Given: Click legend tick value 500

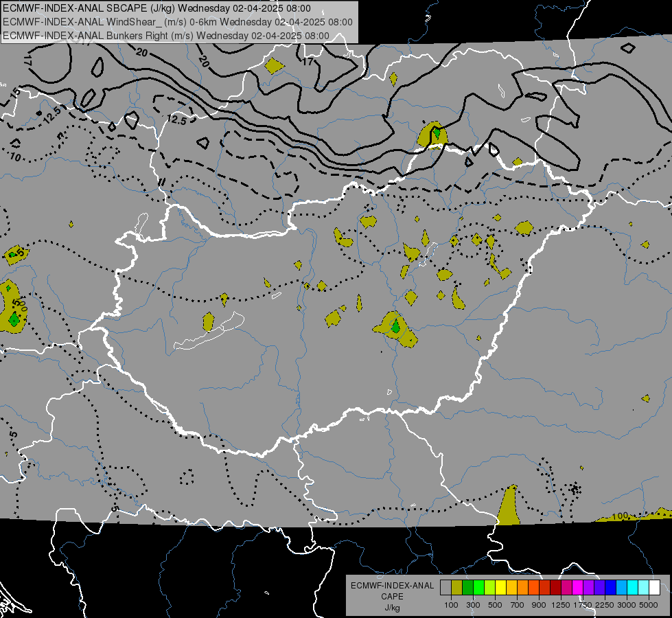Looking at the screenshot, I should tap(495, 605).
